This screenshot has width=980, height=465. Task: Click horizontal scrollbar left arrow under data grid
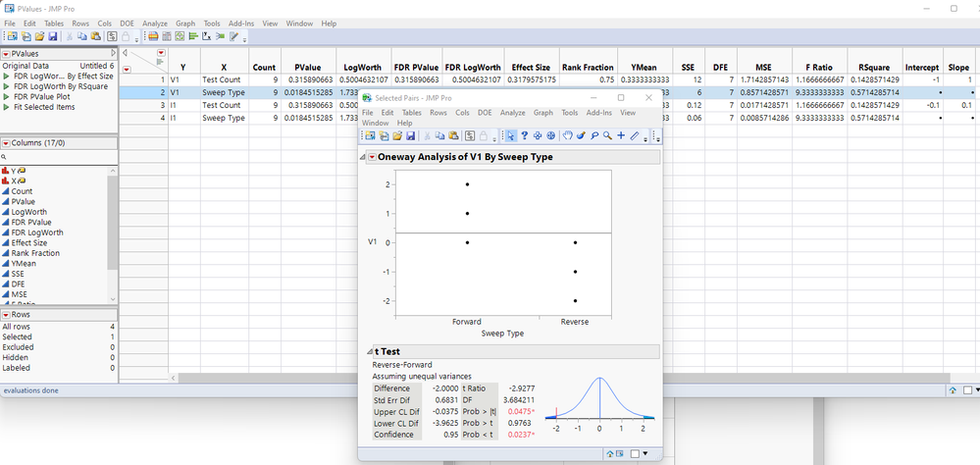(x=173, y=378)
